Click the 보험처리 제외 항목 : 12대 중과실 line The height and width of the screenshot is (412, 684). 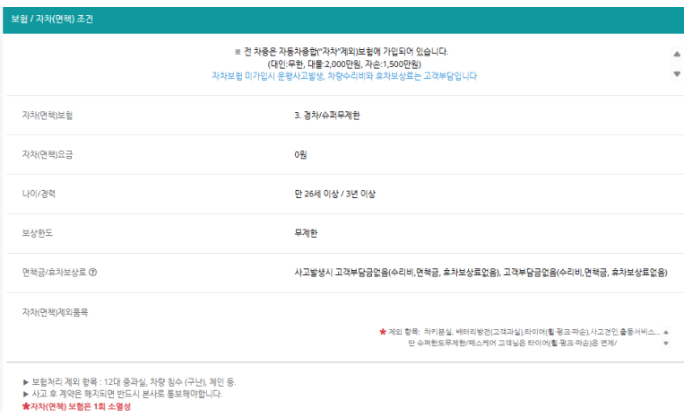129,382
